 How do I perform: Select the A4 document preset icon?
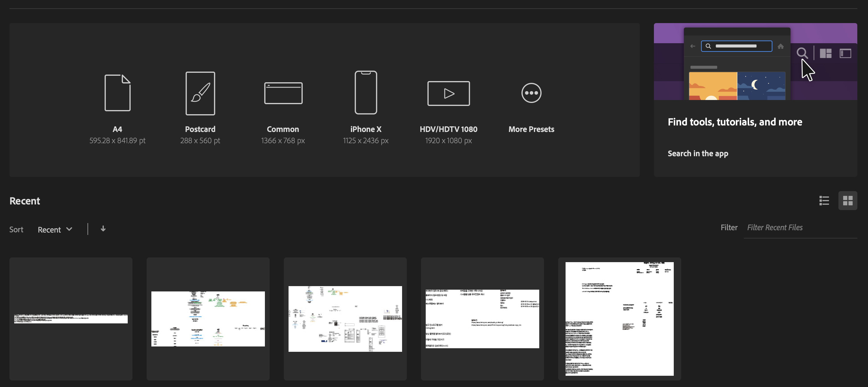117,93
